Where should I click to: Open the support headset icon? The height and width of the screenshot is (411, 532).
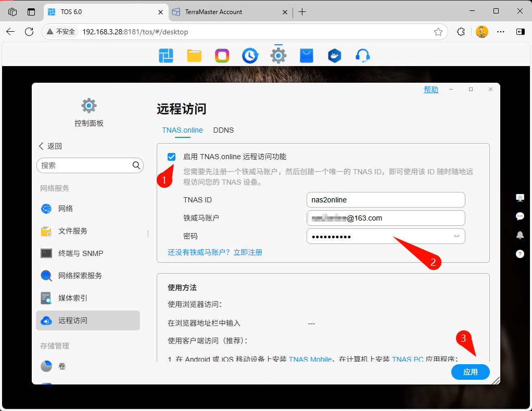(x=362, y=56)
